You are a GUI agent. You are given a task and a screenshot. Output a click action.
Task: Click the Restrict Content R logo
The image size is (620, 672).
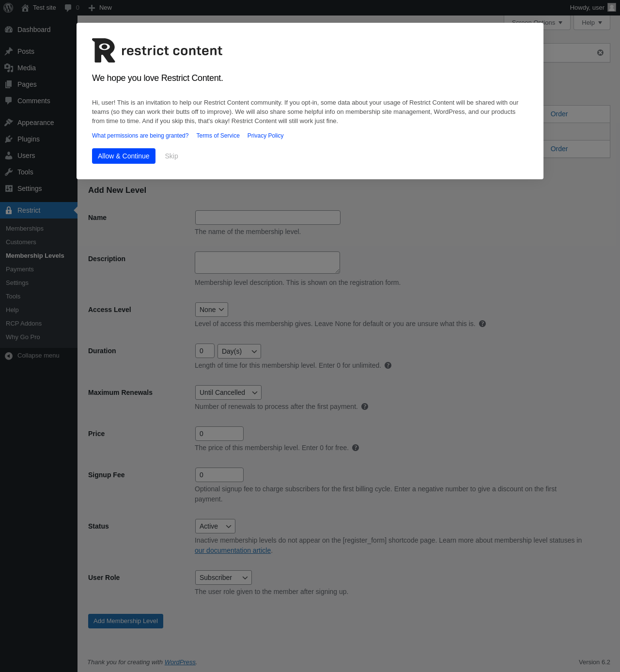tap(104, 50)
